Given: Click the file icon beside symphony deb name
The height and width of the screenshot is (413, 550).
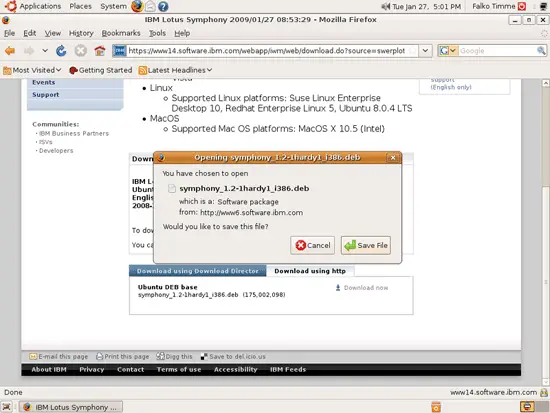Looking at the screenshot, I should tap(172, 188).
